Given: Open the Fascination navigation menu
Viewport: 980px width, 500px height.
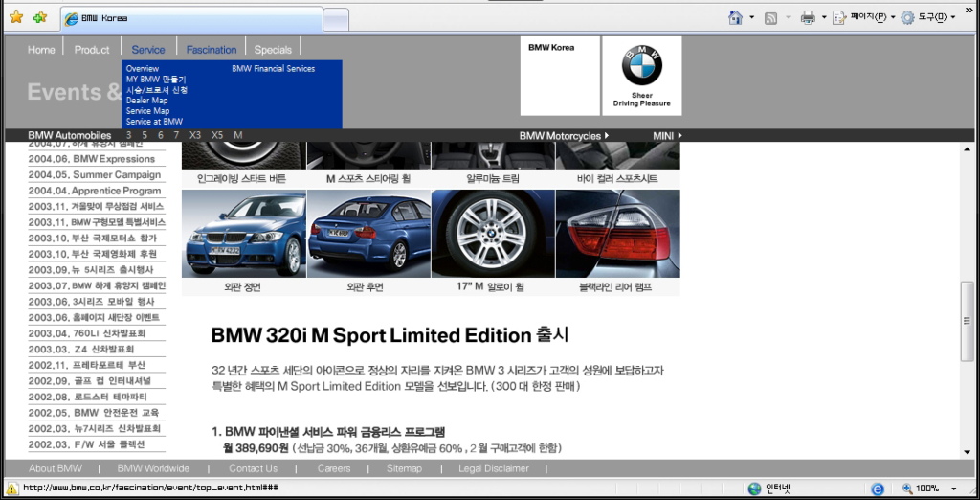Looking at the screenshot, I should point(212,50).
